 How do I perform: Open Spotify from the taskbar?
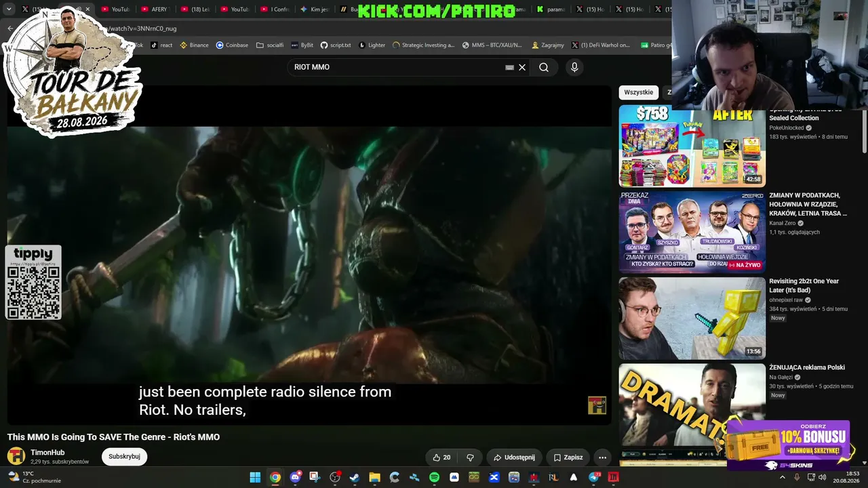tap(434, 477)
